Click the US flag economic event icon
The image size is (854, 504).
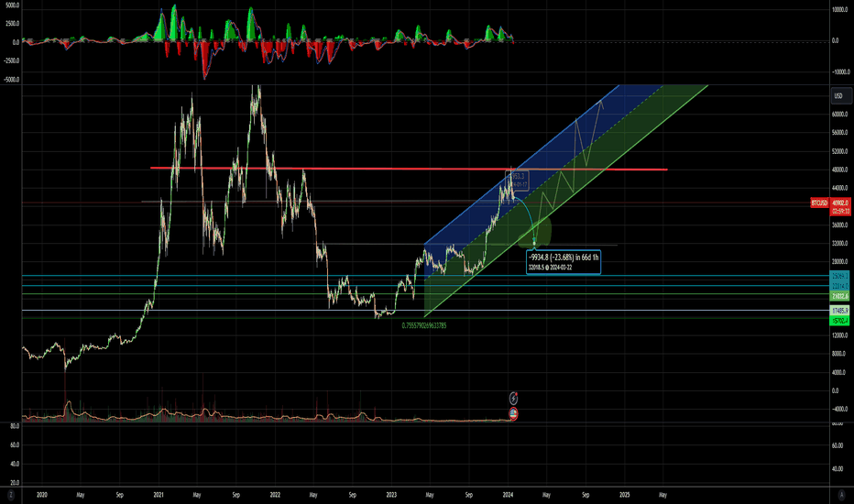(x=513, y=413)
